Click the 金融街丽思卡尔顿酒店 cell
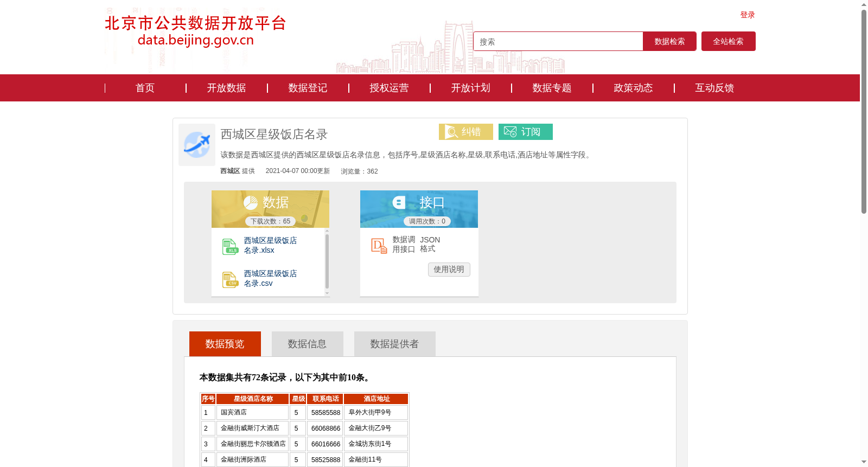Screen dimensions: 868x467 [x=253, y=444]
